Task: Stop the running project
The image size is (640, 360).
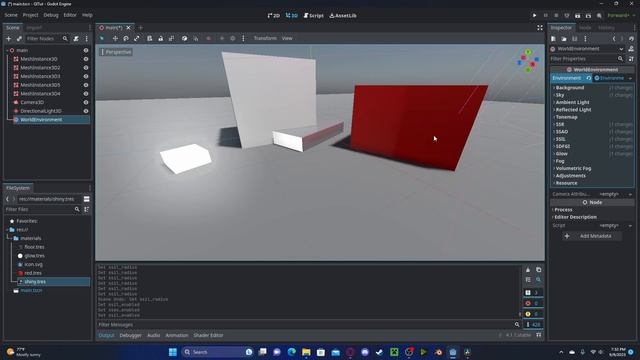Action: pyautogui.click(x=556, y=16)
